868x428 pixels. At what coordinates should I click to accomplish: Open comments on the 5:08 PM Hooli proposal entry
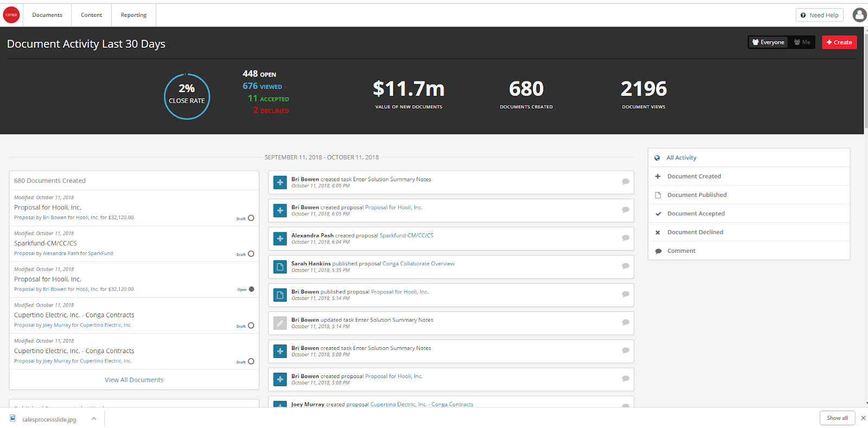[626, 379]
